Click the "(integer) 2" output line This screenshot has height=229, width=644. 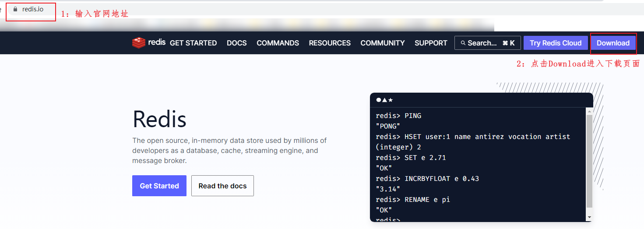398,147
